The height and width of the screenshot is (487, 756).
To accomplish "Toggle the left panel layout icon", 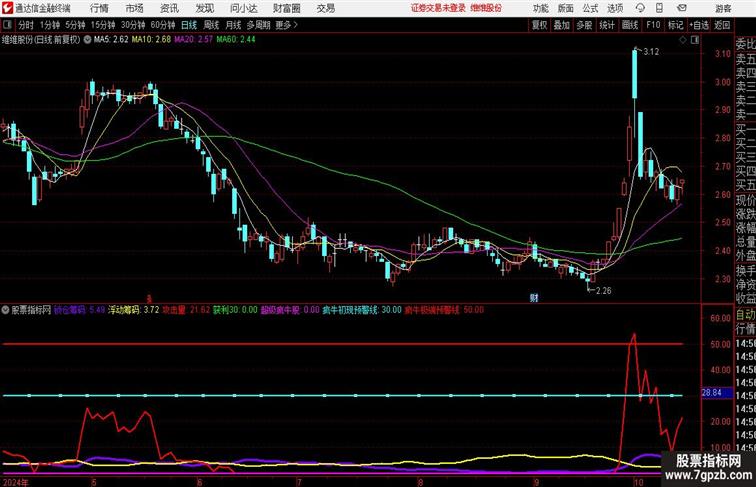I will (7, 25).
